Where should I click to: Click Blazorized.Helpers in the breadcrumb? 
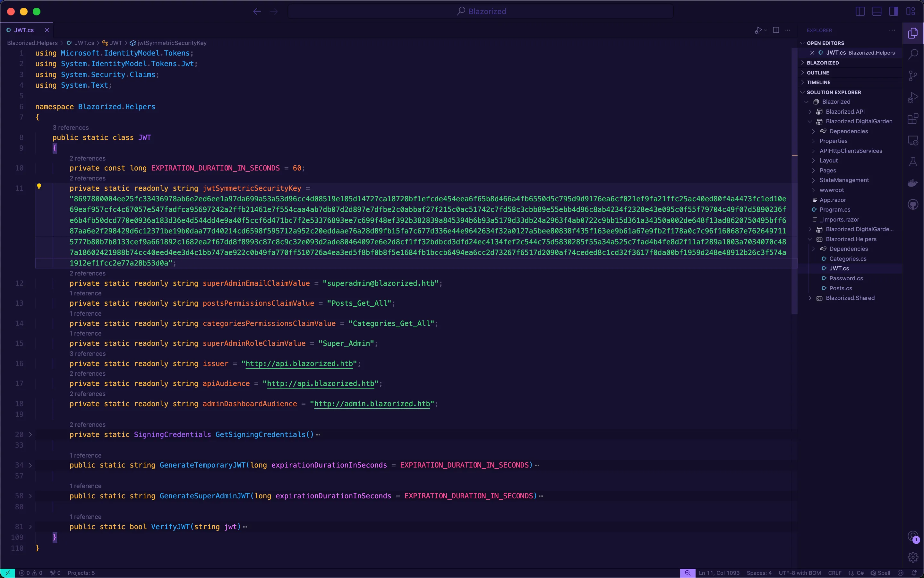32,43
